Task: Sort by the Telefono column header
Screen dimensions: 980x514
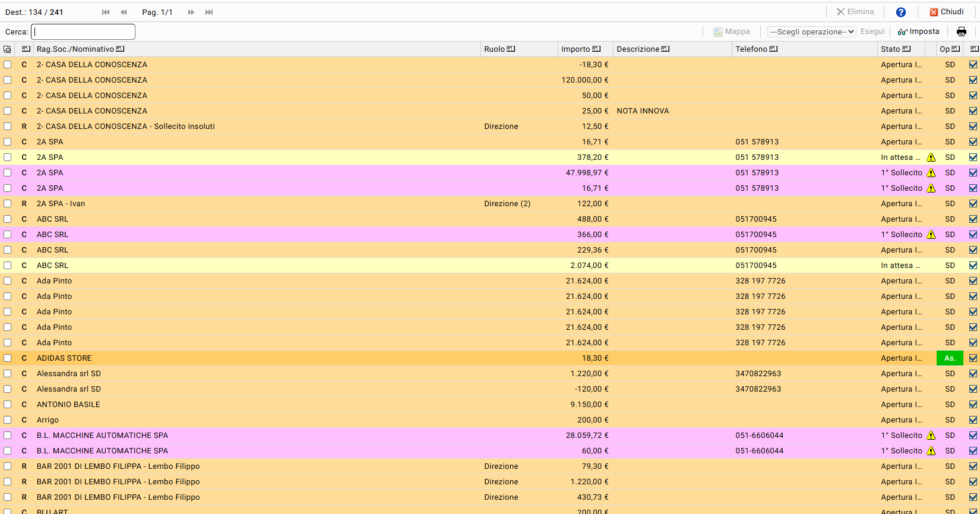Action: [751, 49]
